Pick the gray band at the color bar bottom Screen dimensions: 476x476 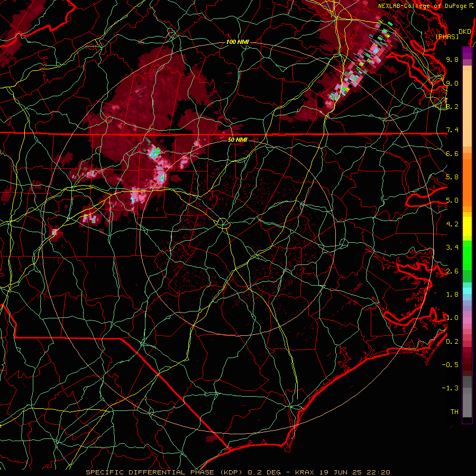pos(467,396)
